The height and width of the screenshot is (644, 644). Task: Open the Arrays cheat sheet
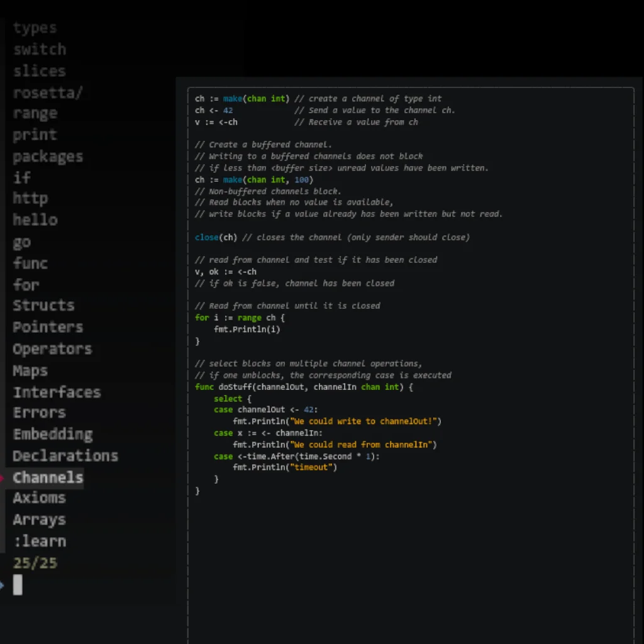39,519
